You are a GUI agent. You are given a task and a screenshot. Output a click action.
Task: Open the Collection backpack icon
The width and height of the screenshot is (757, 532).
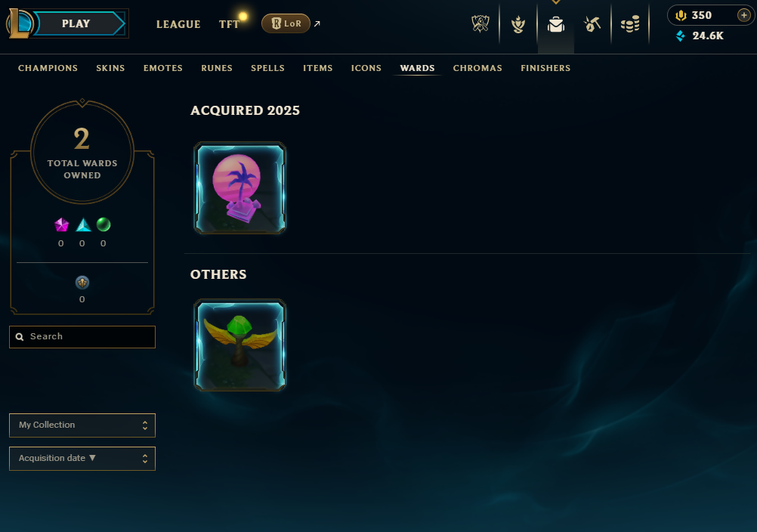(556, 23)
